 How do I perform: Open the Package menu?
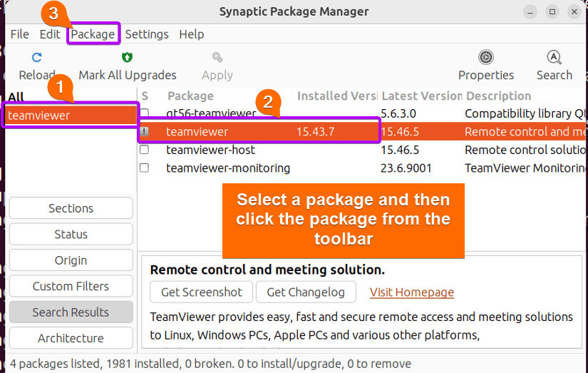coord(93,34)
